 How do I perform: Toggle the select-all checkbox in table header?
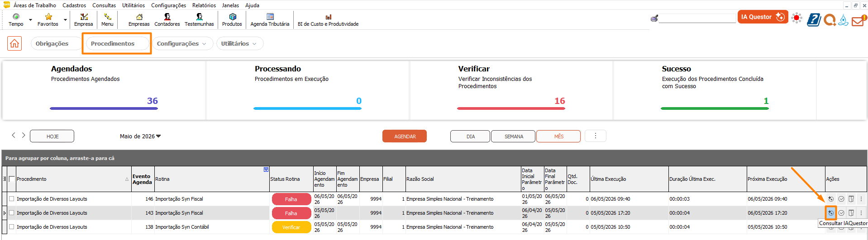(12, 179)
